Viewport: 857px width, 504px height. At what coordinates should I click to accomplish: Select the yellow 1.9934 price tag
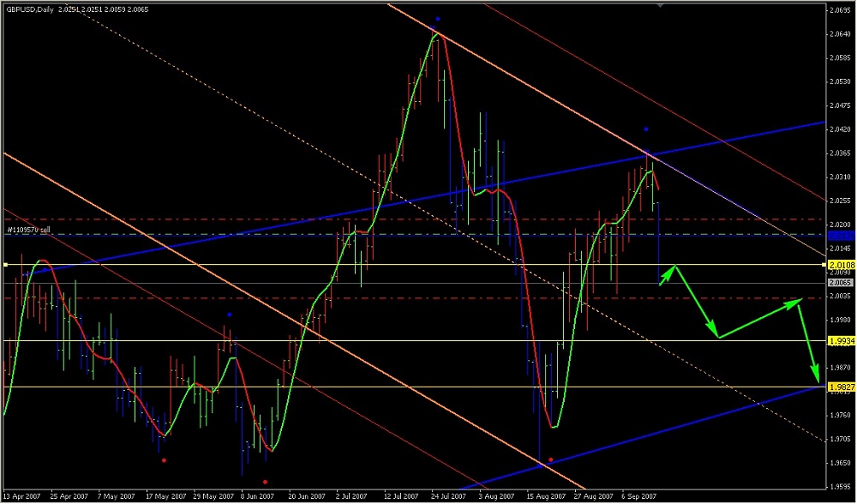[x=842, y=340]
